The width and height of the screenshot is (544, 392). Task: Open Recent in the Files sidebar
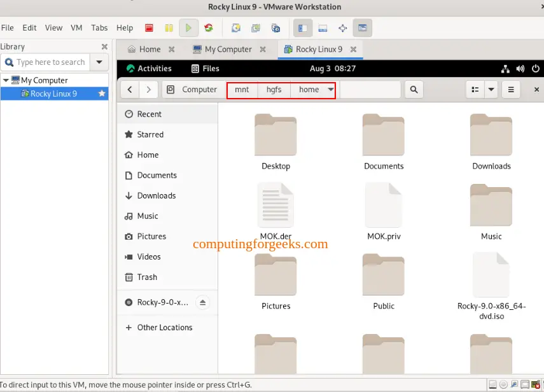(167, 114)
